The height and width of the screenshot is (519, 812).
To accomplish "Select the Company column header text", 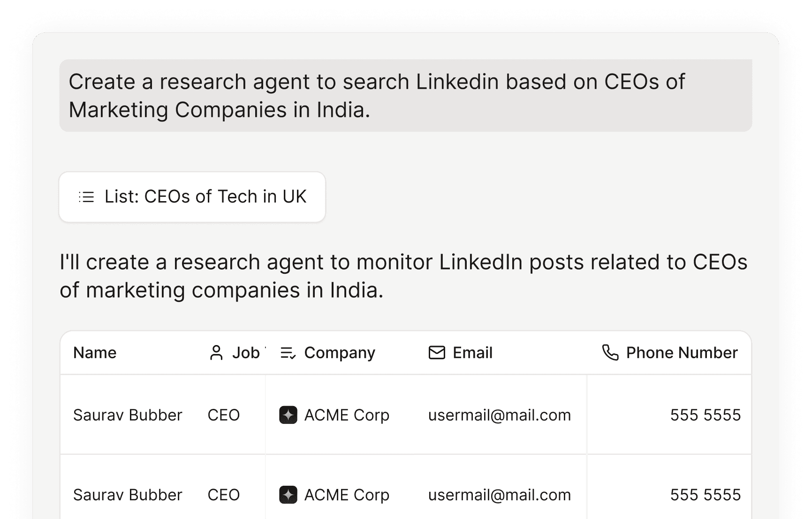I will coord(340,353).
